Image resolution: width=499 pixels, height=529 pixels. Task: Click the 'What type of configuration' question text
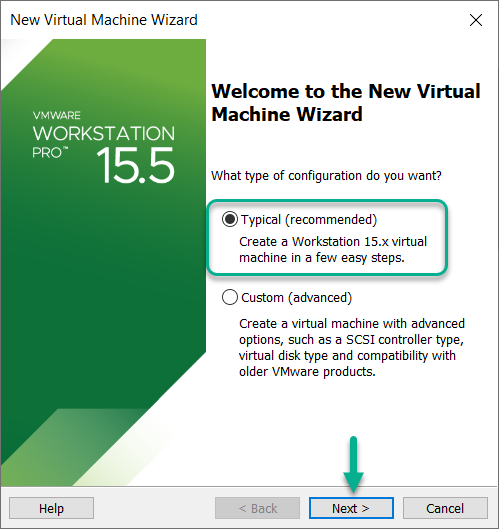326,176
